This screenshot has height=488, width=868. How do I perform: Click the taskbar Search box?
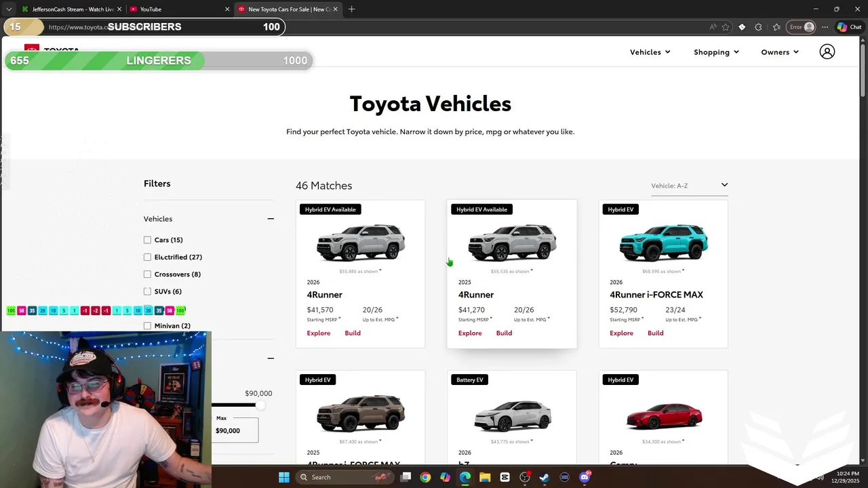point(344,477)
